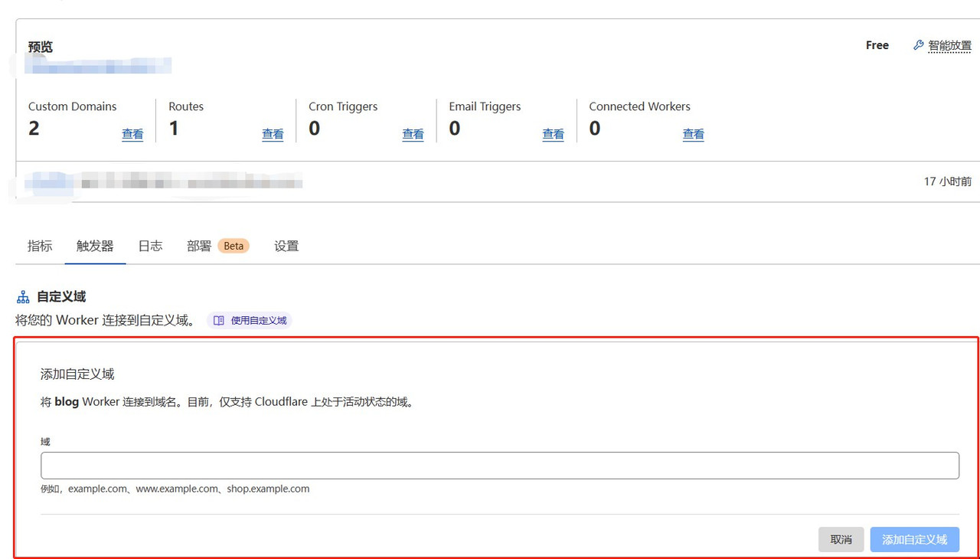The height and width of the screenshot is (559, 980).
Task: Click the 取消 button
Action: (841, 539)
